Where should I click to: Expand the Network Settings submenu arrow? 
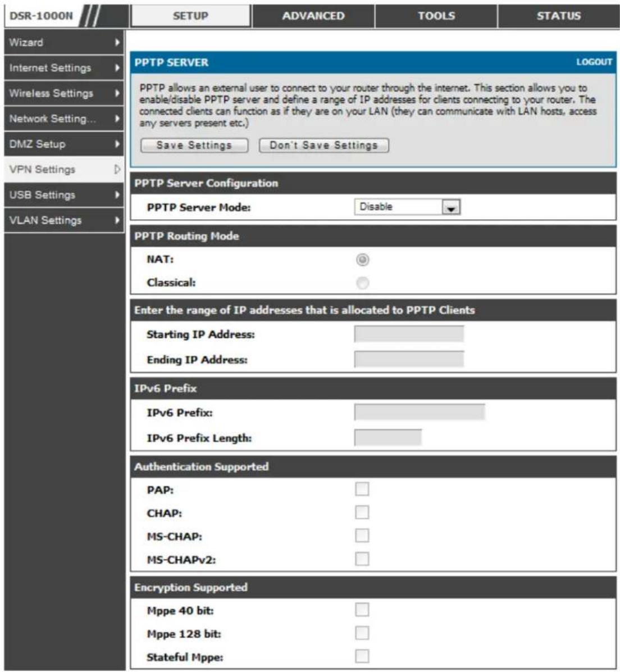pyautogui.click(x=117, y=119)
